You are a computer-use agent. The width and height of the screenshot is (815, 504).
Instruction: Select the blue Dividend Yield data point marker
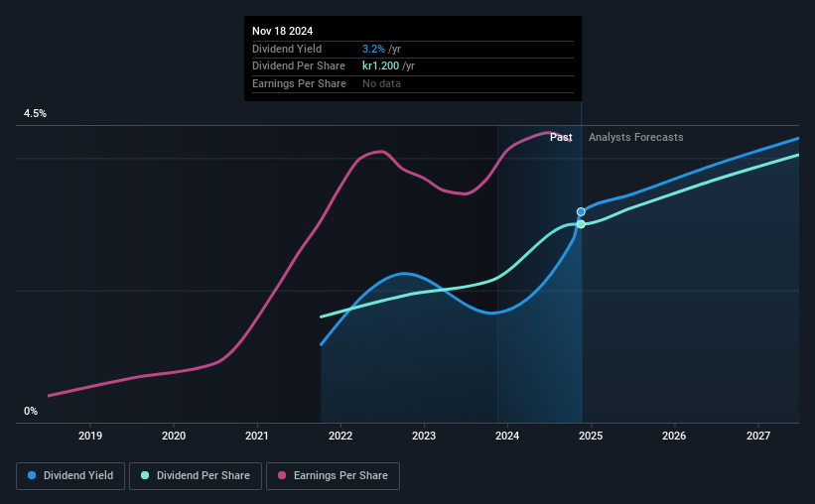[x=581, y=212]
